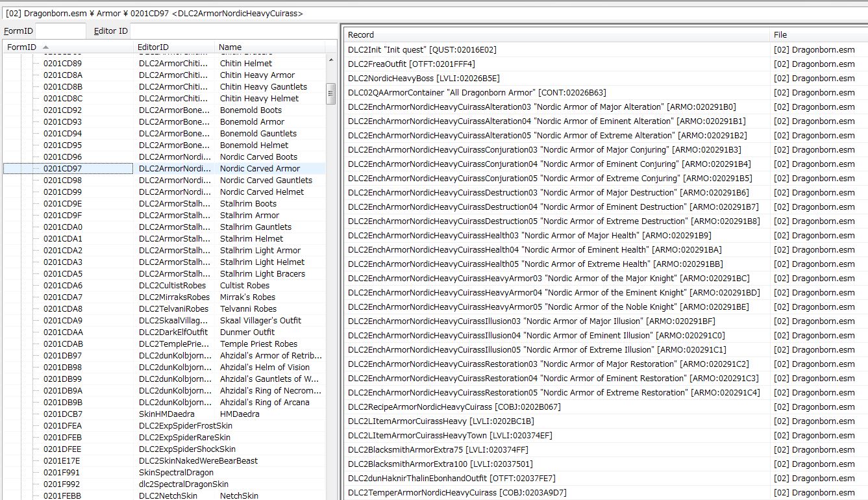Click "Nordic Armor of the Noble Knight" row
This screenshot has width=868, height=500.
606,307
